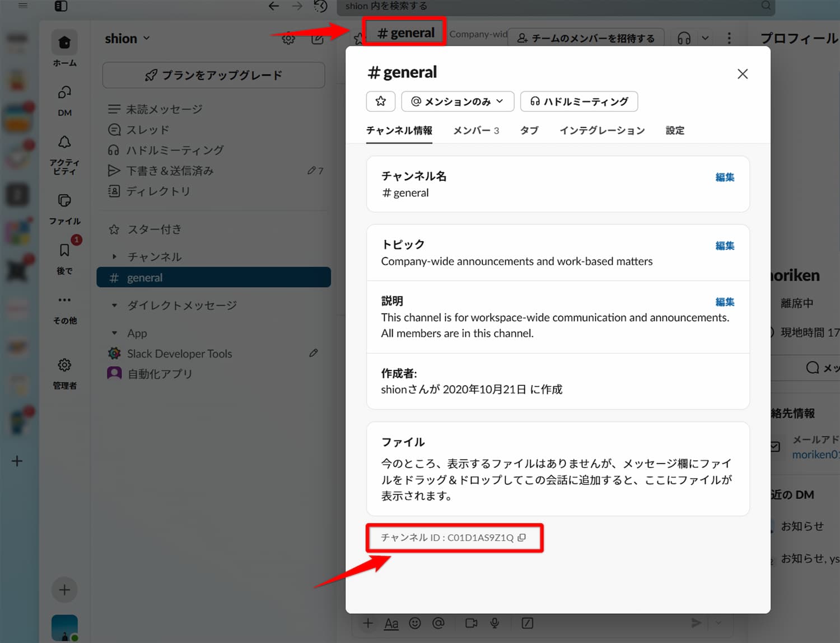
Task: Open the アクティビティ notifications panel
Action: coord(64,151)
